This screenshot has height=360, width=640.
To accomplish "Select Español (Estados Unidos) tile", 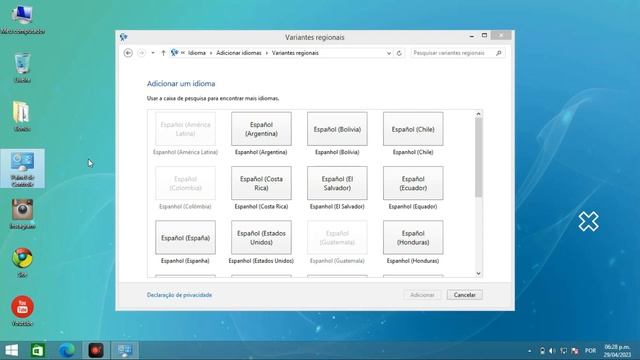I will 261,238.
